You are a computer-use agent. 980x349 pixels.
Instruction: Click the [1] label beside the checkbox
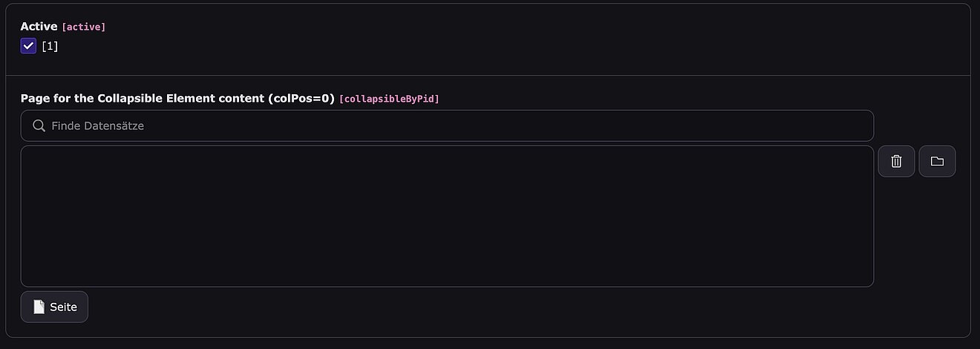50,46
